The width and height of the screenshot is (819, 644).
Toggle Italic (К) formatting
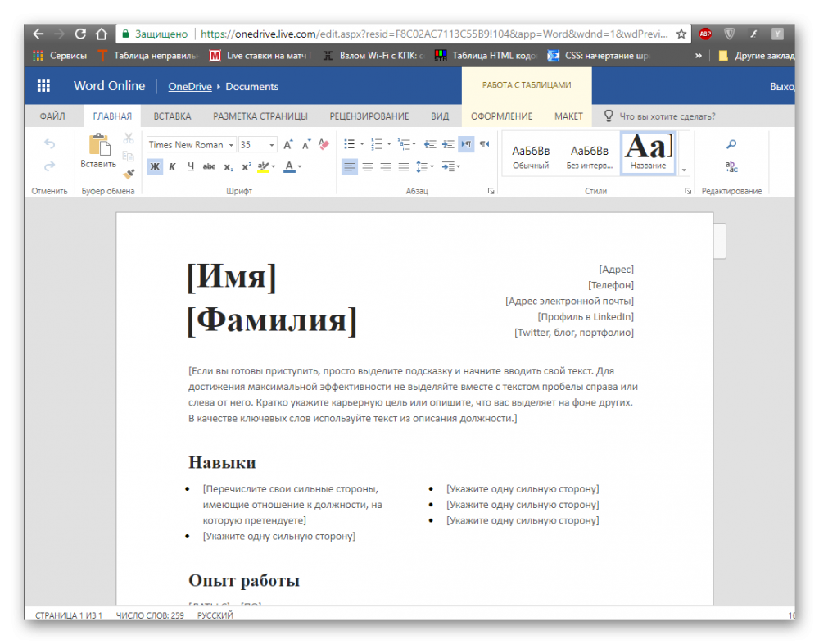tap(172, 166)
